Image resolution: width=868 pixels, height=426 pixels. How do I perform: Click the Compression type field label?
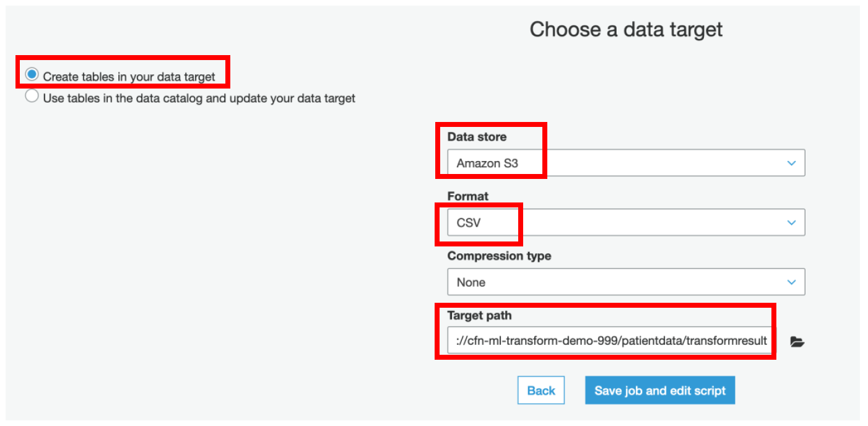[499, 256]
